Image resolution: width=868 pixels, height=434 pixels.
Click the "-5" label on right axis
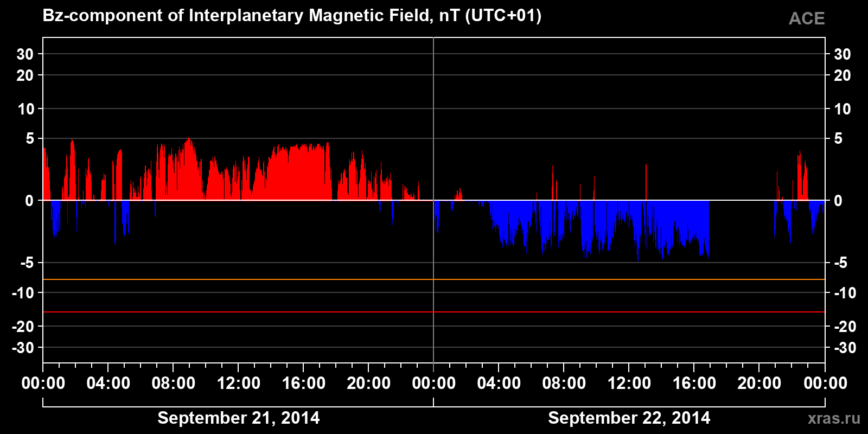pos(840,263)
